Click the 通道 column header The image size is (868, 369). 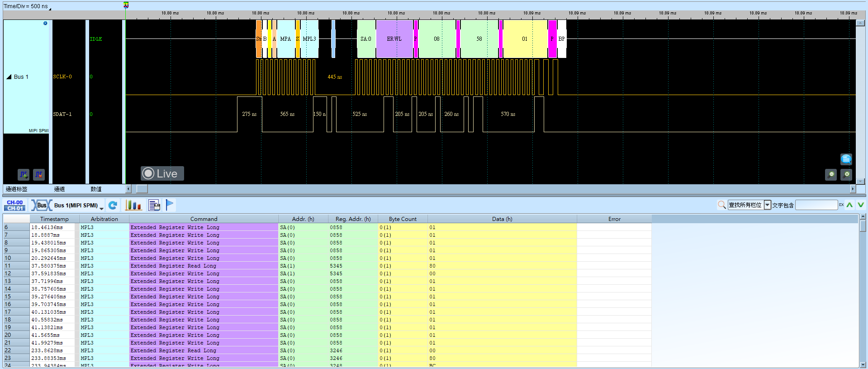pyautogui.click(x=59, y=189)
